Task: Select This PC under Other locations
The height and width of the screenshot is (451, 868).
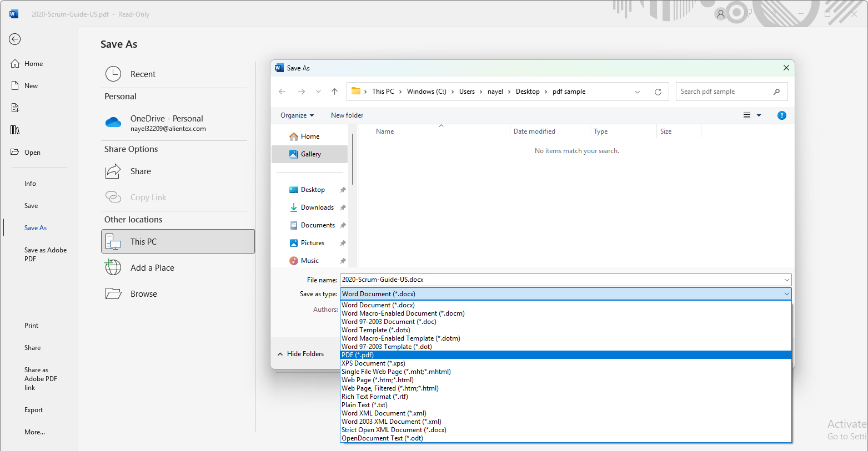Action: coord(178,241)
